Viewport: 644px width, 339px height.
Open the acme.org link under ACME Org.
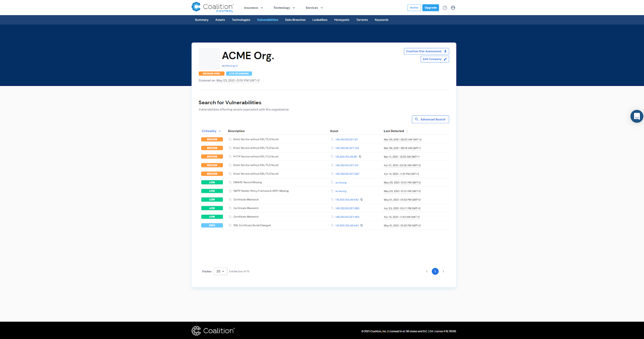(229, 66)
